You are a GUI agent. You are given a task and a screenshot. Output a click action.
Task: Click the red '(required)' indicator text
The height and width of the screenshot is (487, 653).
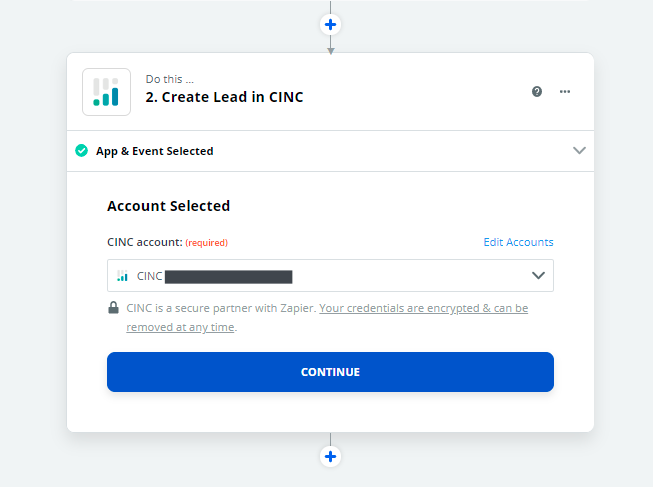207,242
